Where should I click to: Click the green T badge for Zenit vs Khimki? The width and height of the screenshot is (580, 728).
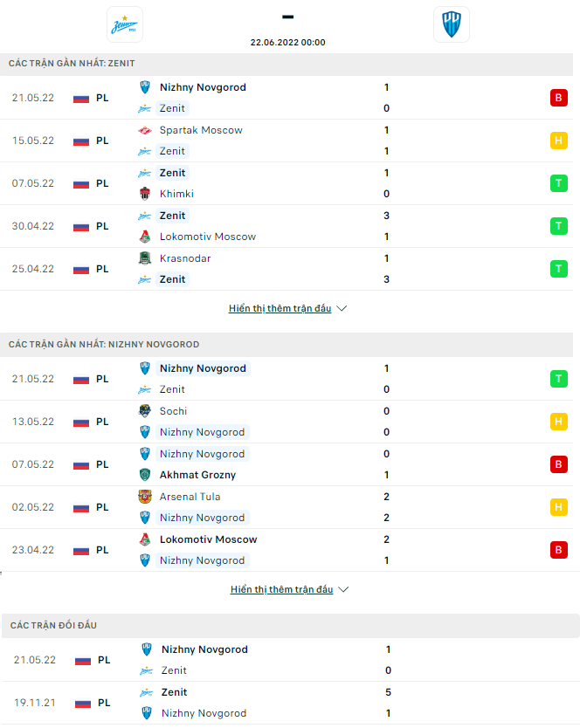[558, 183]
